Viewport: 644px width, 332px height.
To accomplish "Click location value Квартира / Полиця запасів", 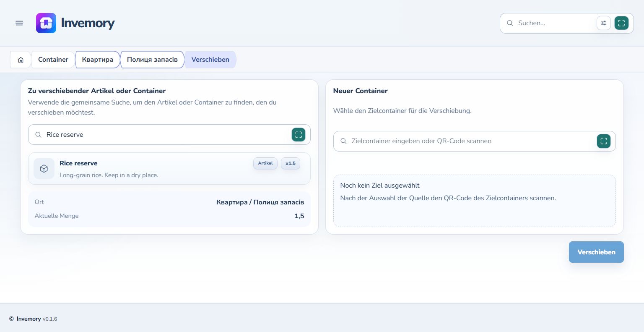I will pos(260,202).
